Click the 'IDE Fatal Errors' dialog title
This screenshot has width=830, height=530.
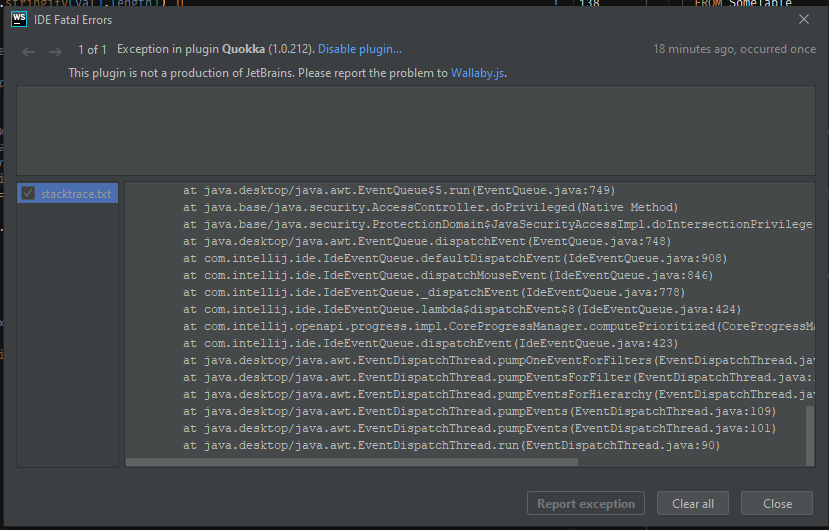click(73, 20)
